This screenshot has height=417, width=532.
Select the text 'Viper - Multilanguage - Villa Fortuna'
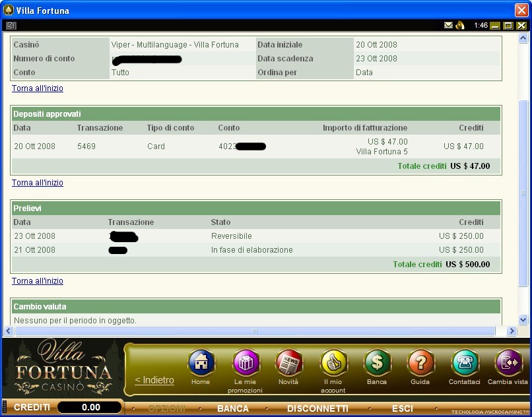[x=175, y=45]
